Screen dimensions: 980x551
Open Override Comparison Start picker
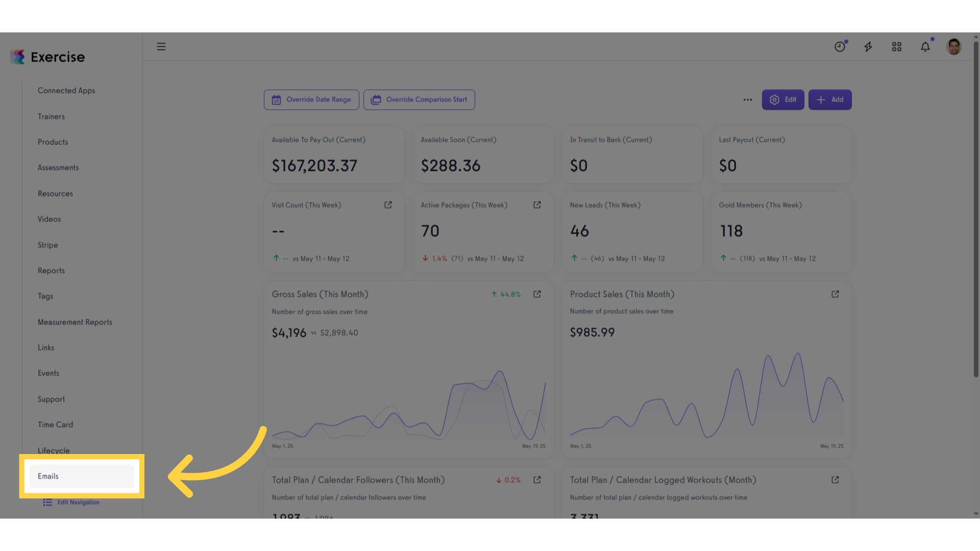(x=419, y=99)
